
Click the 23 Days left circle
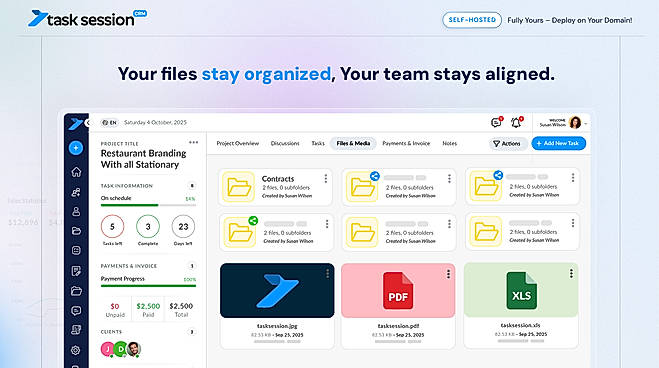coord(183,226)
